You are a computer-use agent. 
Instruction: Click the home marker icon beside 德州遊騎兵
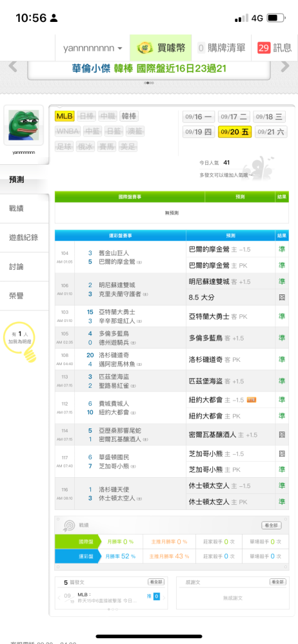pos(134,343)
